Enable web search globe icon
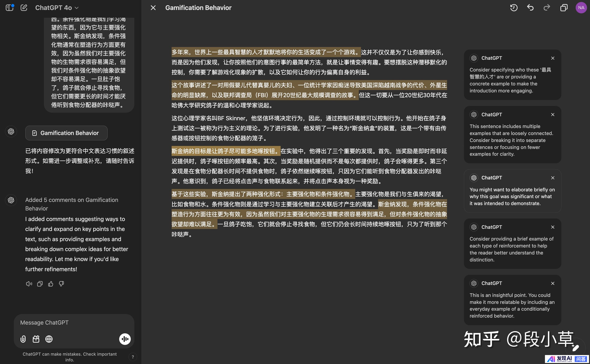590x364 pixels. (x=49, y=339)
